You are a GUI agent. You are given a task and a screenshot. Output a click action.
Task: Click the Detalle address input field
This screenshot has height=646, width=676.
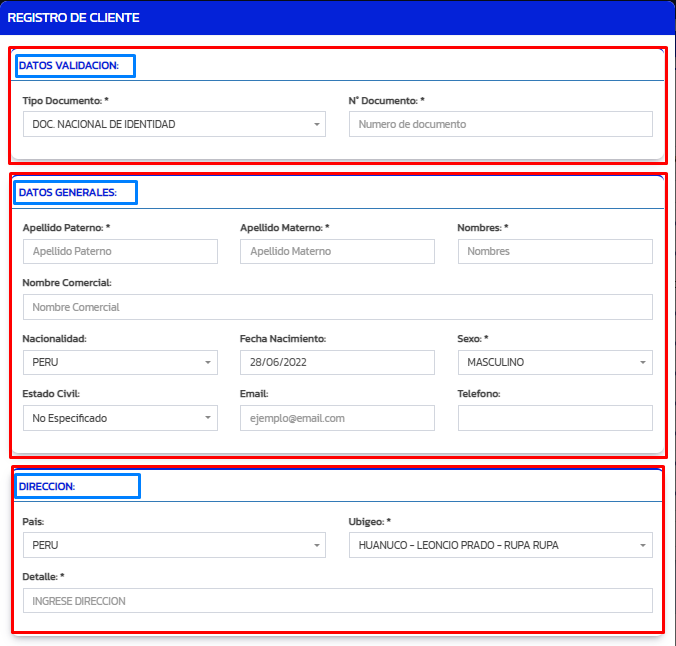click(x=337, y=600)
